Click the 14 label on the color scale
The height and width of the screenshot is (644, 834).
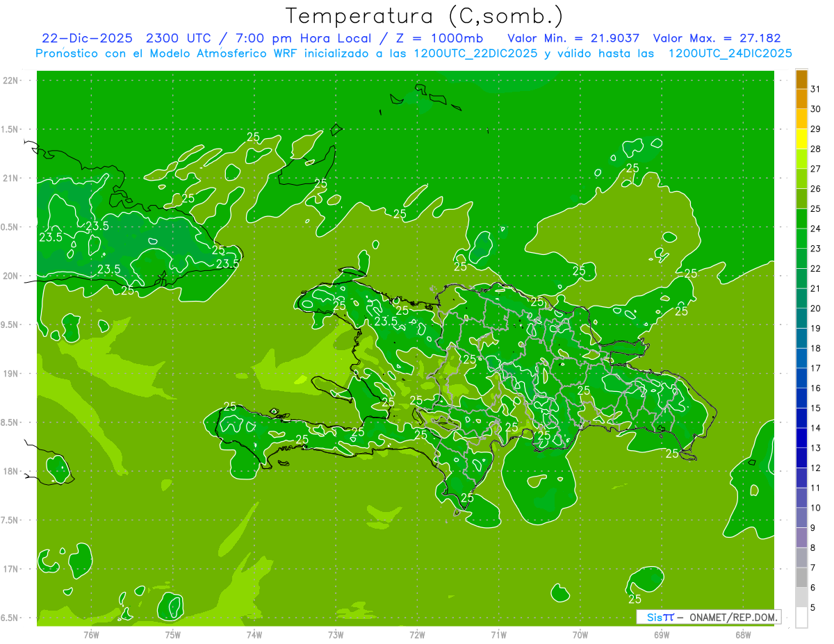click(x=815, y=428)
